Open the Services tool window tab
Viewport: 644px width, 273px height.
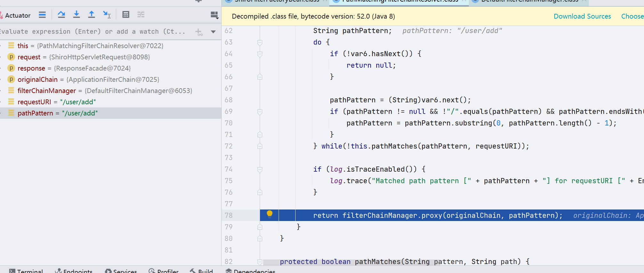(x=121, y=271)
